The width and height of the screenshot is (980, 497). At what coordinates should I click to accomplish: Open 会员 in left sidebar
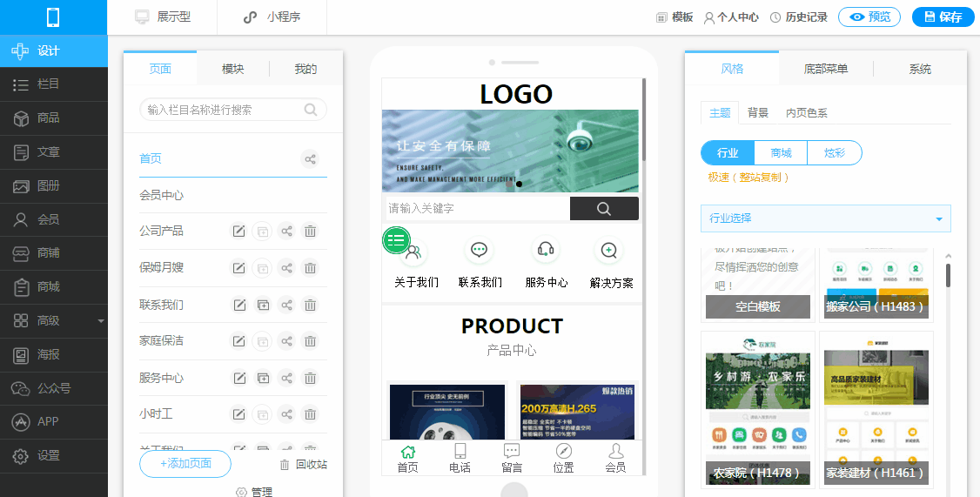point(54,219)
